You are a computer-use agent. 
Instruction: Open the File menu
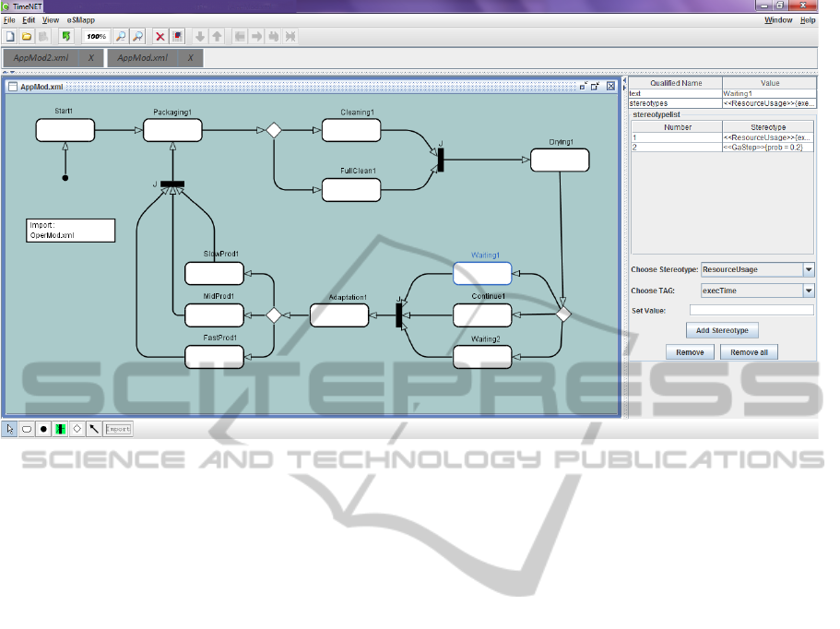click(x=9, y=19)
